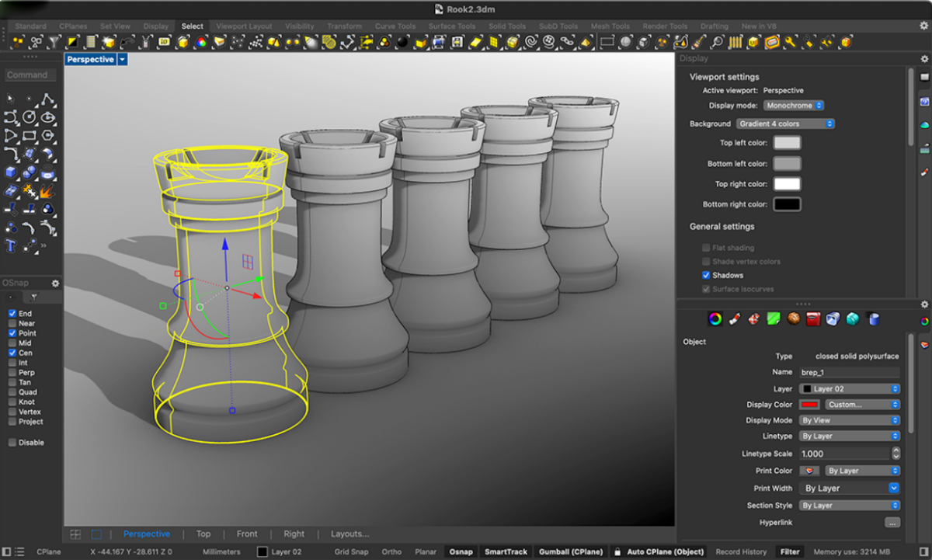Open OSnap panel gear settings
This screenshot has height=560, width=932.
click(x=55, y=283)
